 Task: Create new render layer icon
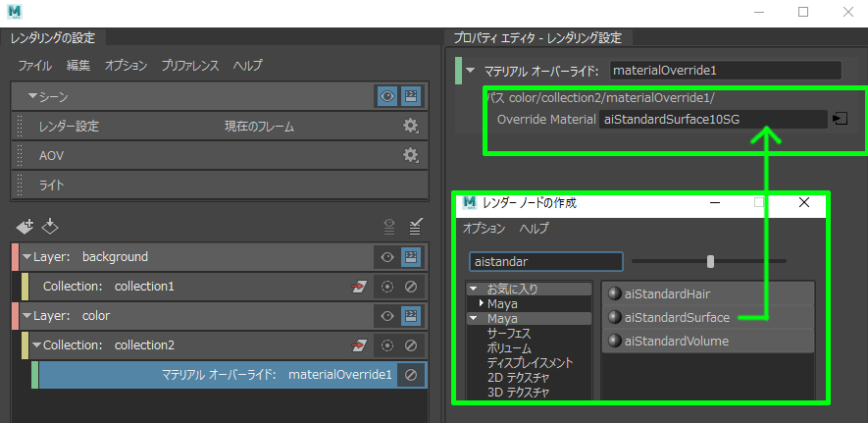[25, 226]
